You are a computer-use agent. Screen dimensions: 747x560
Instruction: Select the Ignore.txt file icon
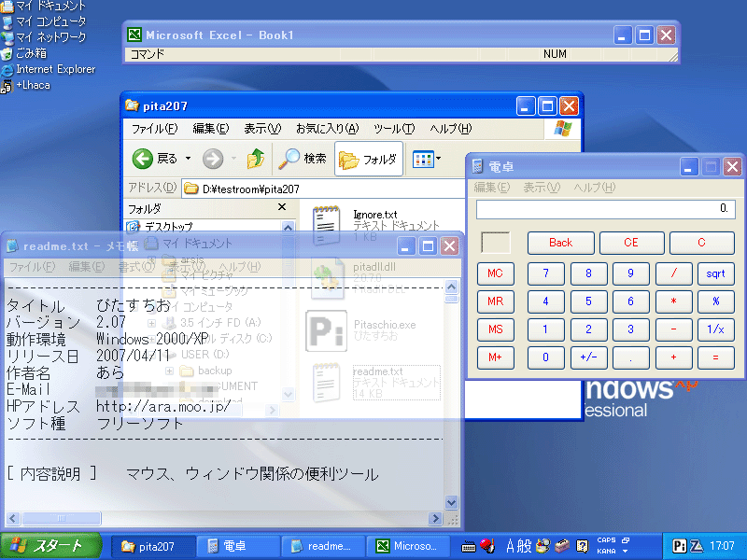pos(326,224)
